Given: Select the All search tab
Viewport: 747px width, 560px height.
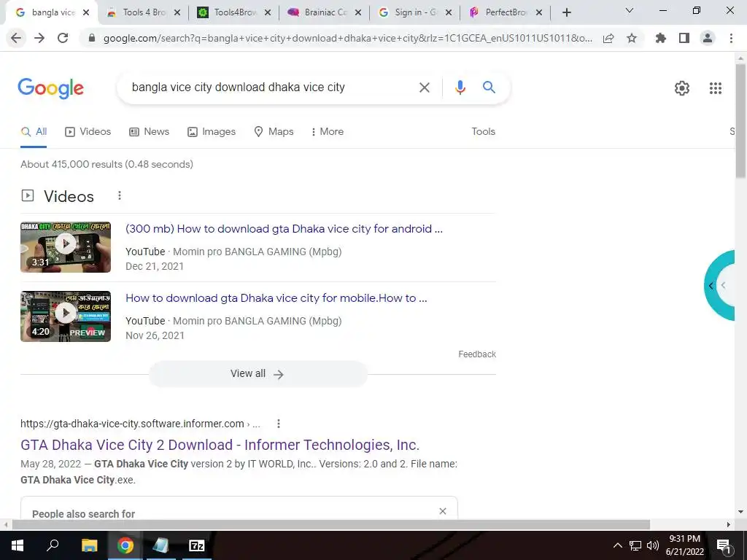Looking at the screenshot, I should coord(34,132).
